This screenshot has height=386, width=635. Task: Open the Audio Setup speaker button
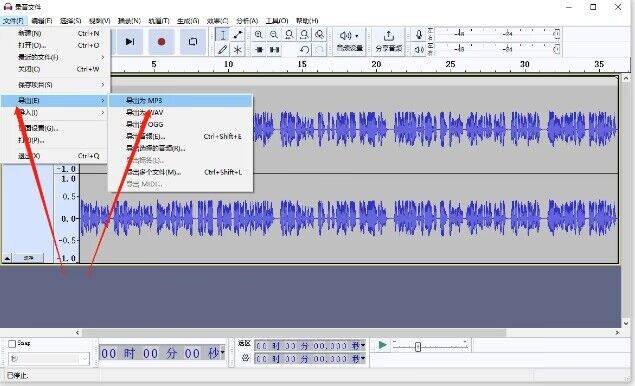point(349,41)
